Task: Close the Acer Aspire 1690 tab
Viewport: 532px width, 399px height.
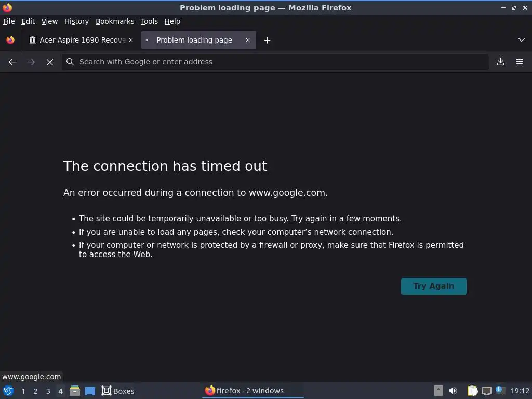Action: pos(131,40)
